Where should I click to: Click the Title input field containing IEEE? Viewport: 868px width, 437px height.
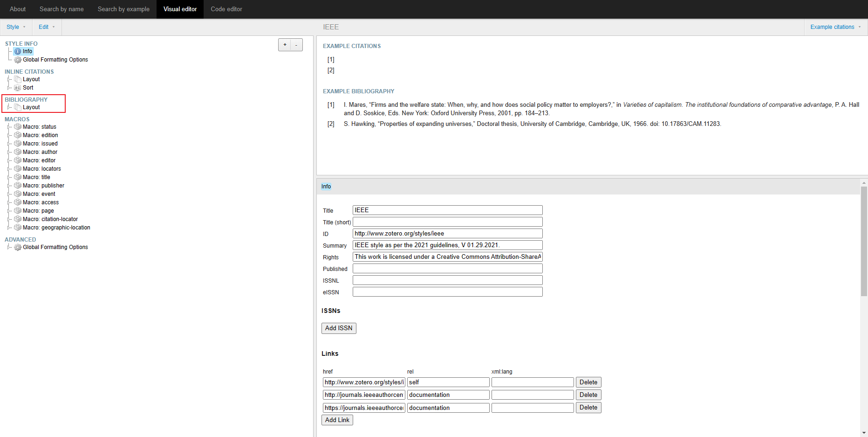pyautogui.click(x=448, y=210)
